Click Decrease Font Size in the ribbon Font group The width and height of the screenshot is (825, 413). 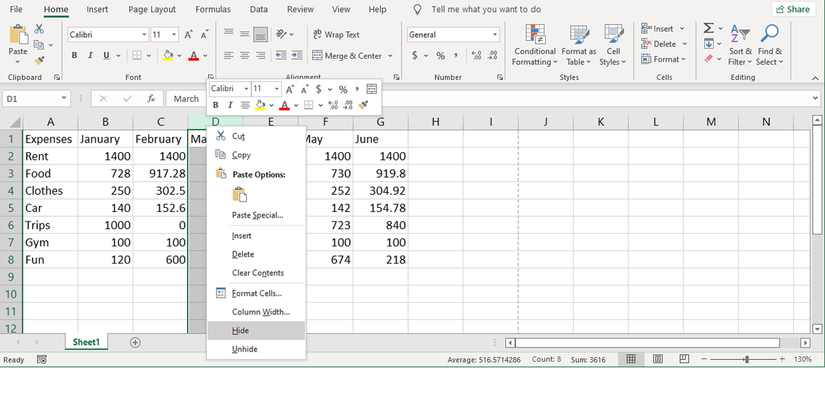[x=204, y=35]
